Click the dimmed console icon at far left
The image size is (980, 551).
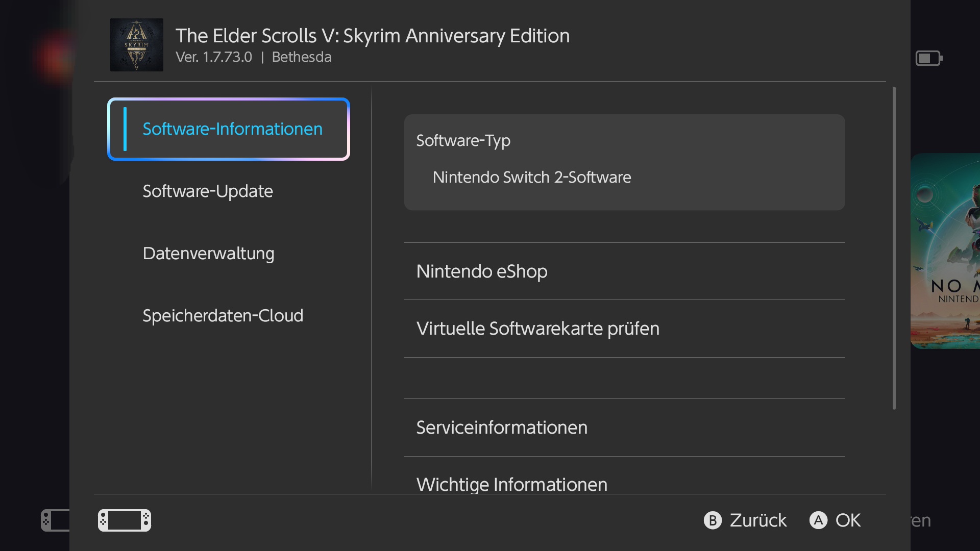[55, 520]
